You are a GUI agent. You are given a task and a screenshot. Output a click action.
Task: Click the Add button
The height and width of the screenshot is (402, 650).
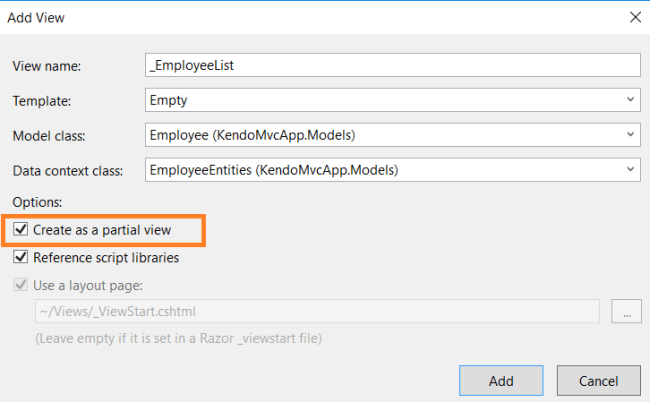tap(501, 380)
